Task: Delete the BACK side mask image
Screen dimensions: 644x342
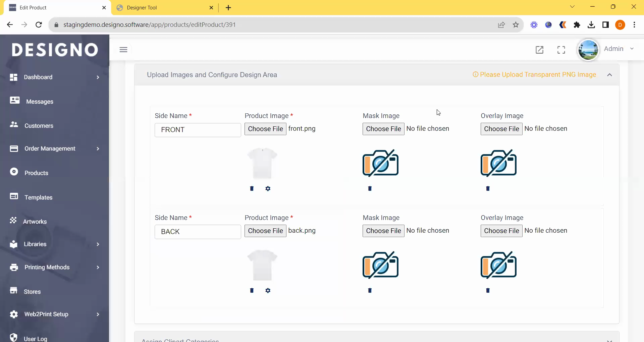Action: click(x=370, y=290)
